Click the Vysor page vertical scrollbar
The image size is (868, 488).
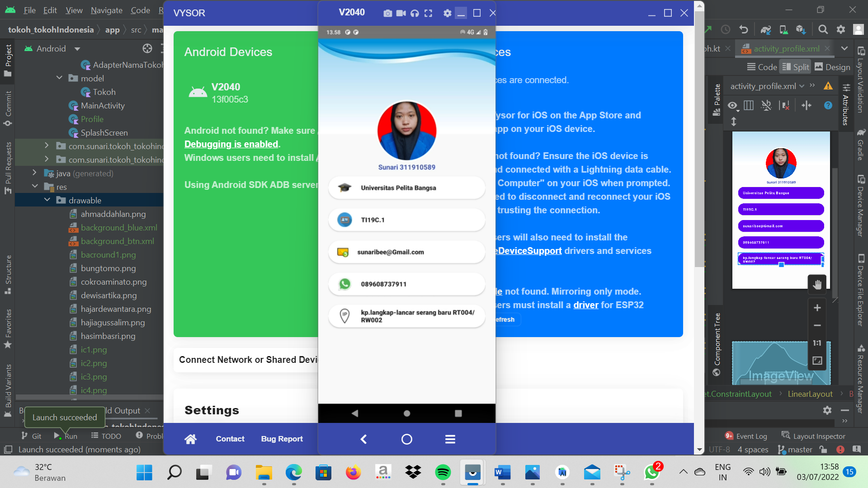coord(699,140)
